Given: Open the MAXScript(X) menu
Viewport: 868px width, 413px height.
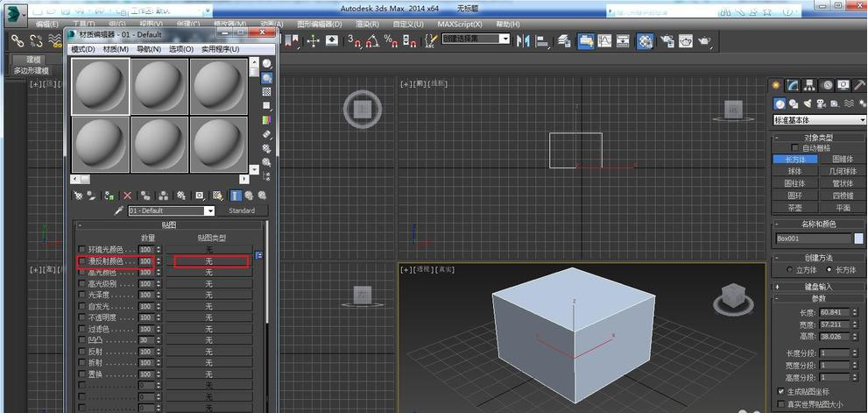Looking at the screenshot, I should click(458, 24).
